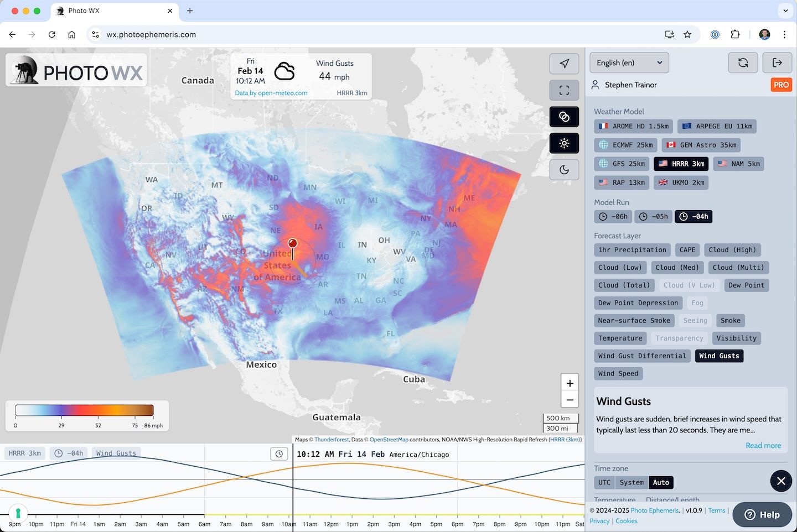Viewport: 797px width, 532px height.
Task: Toggle the map overlay layers button
Action: [564, 117]
